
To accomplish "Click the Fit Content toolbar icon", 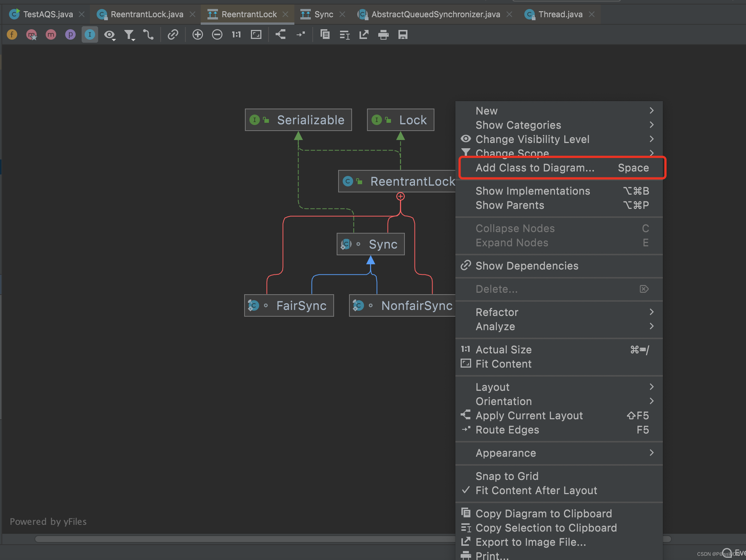I will [x=256, y=35].
